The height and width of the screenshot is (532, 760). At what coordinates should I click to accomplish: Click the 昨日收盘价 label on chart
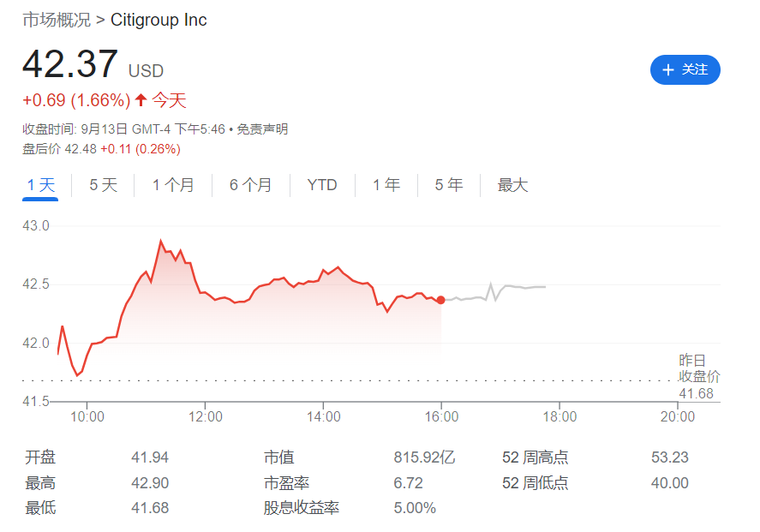point(699,368)
